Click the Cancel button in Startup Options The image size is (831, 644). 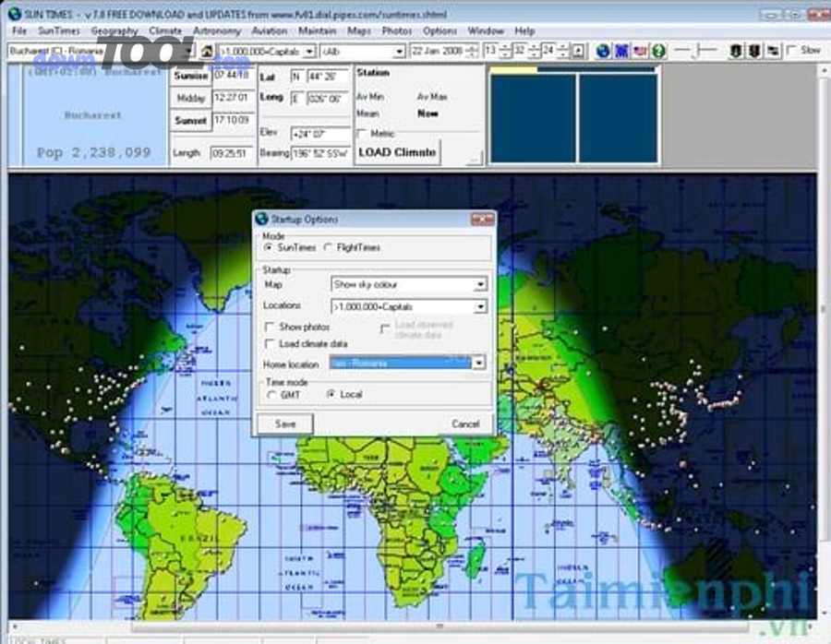[x=465, y=423]
